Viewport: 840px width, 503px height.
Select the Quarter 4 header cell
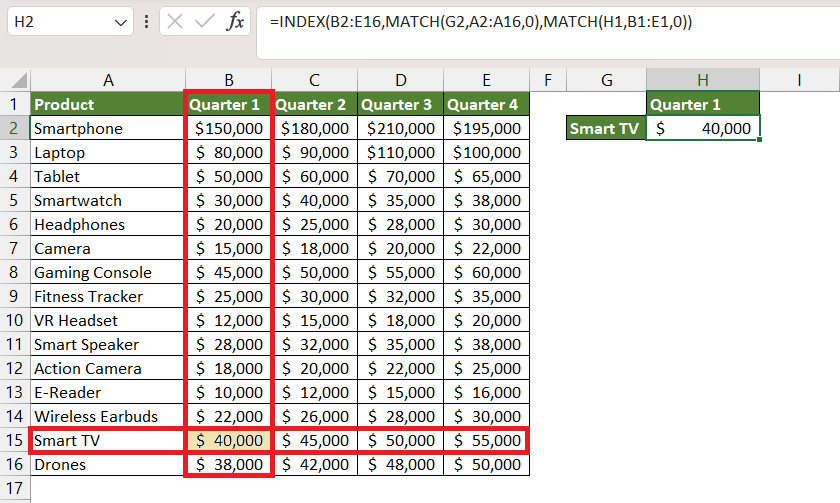point(486,104)
